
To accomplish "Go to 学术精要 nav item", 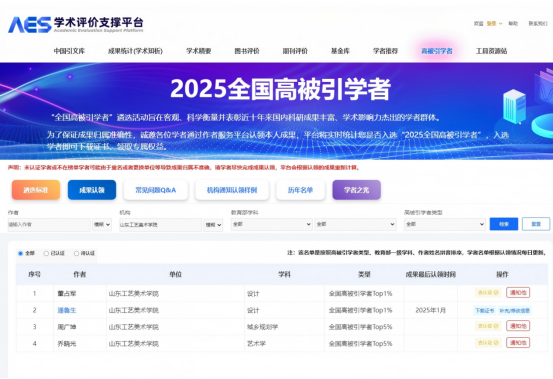I will click(x=199, y=51).
